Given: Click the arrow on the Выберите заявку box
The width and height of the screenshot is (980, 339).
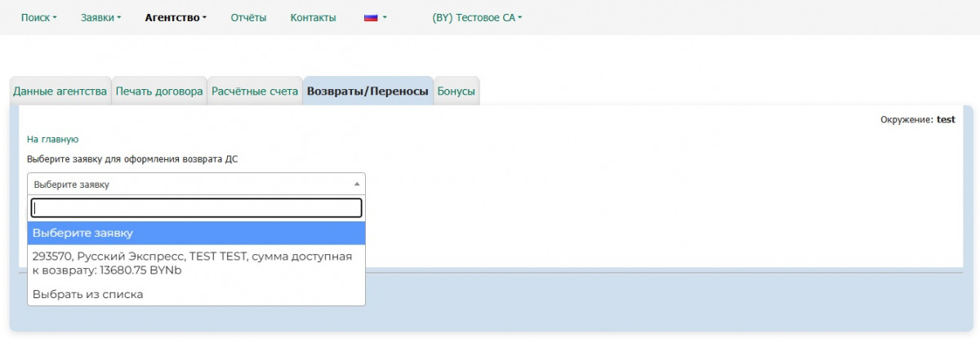Looking at the screenshot, I should [x=356, y=185].
